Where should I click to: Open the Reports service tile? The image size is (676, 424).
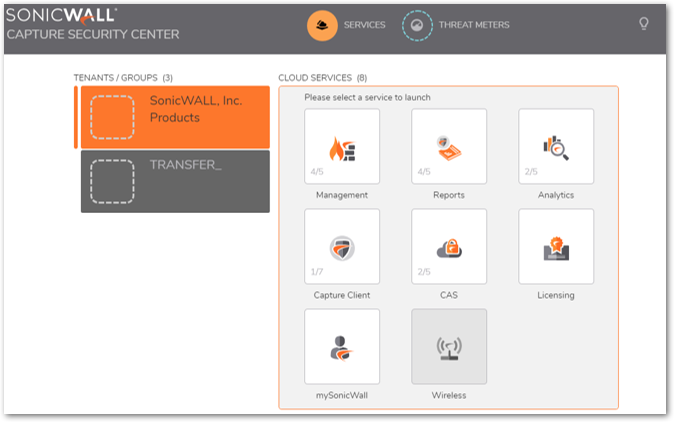449,146
